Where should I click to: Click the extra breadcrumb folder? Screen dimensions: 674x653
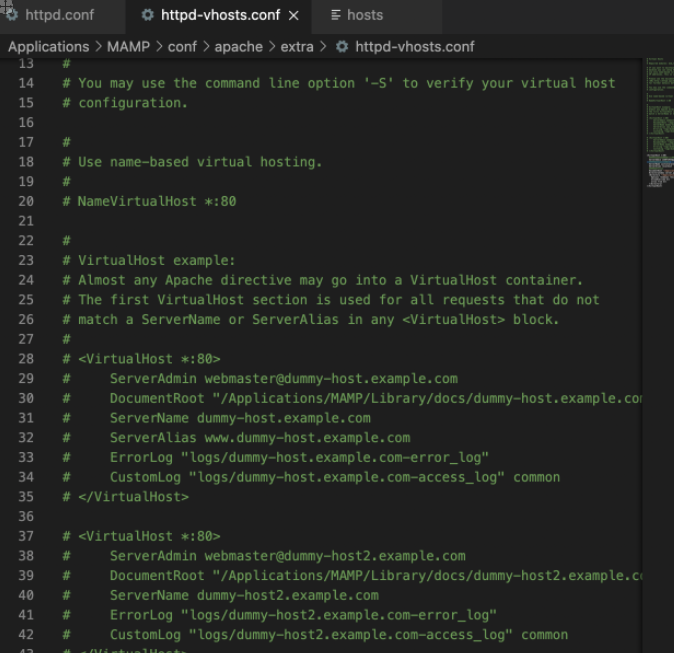tap(297, 46)
